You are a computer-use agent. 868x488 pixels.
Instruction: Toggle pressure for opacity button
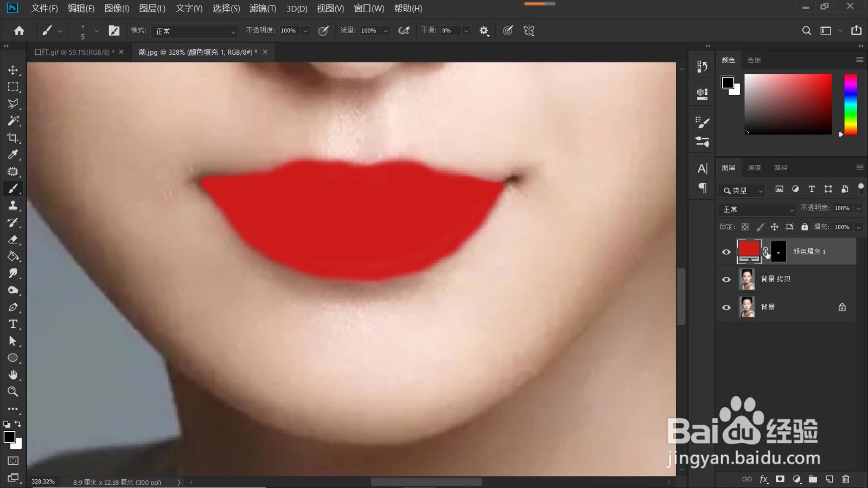click(x=323, y=31)
